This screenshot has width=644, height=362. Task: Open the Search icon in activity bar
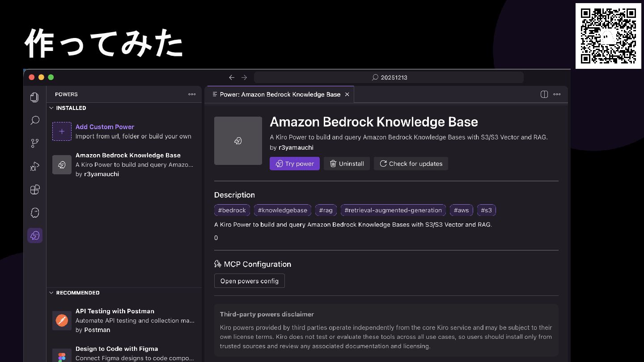point(34,120)
